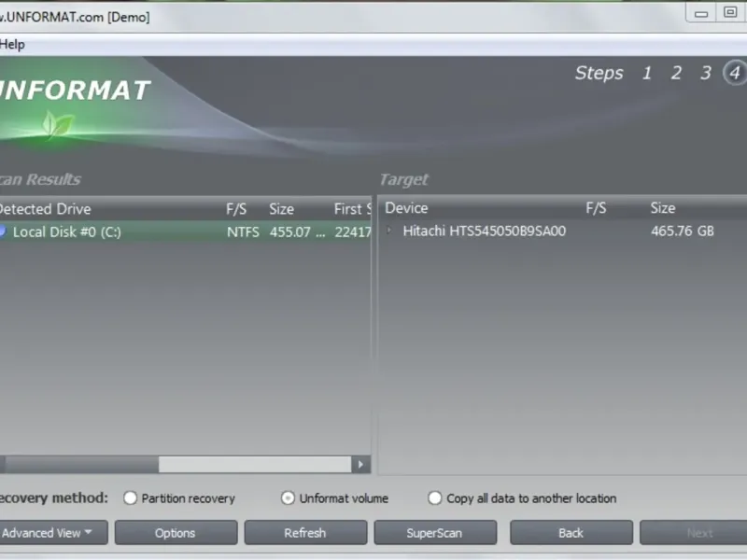This screenshot has height=560, width=747.
Task: Select Hitachi HTS545050B9SA00 target device
Action: point(485,231)
